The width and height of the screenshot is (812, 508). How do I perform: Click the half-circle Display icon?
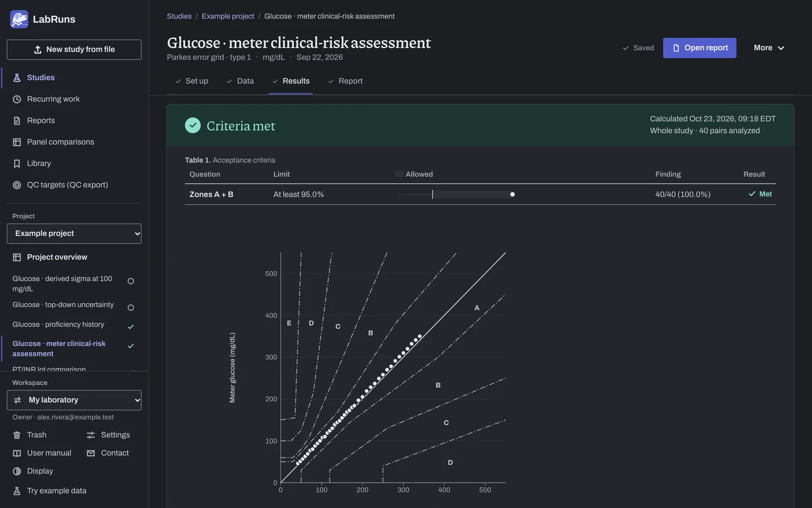click(x=17, y=471)
